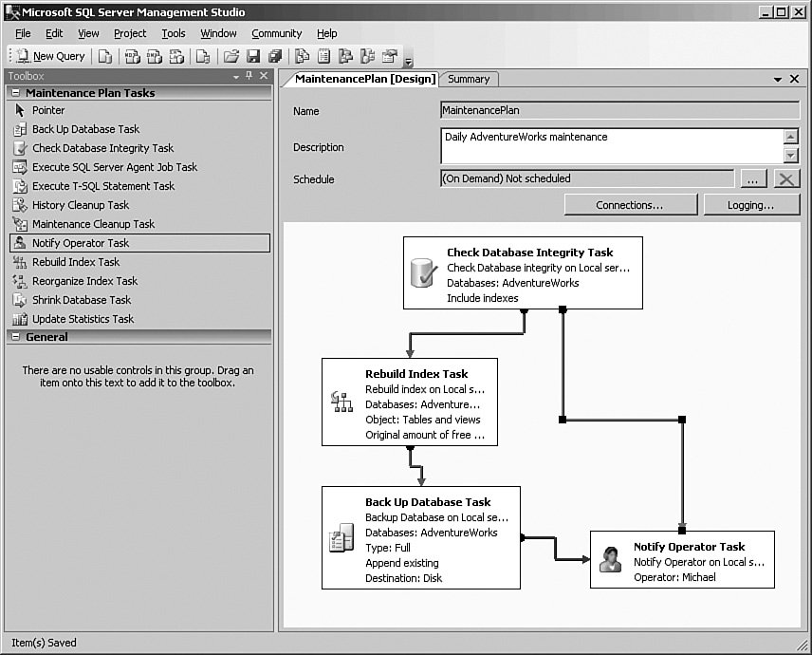Click the Description scroll up arrow

tap(791, 137)
